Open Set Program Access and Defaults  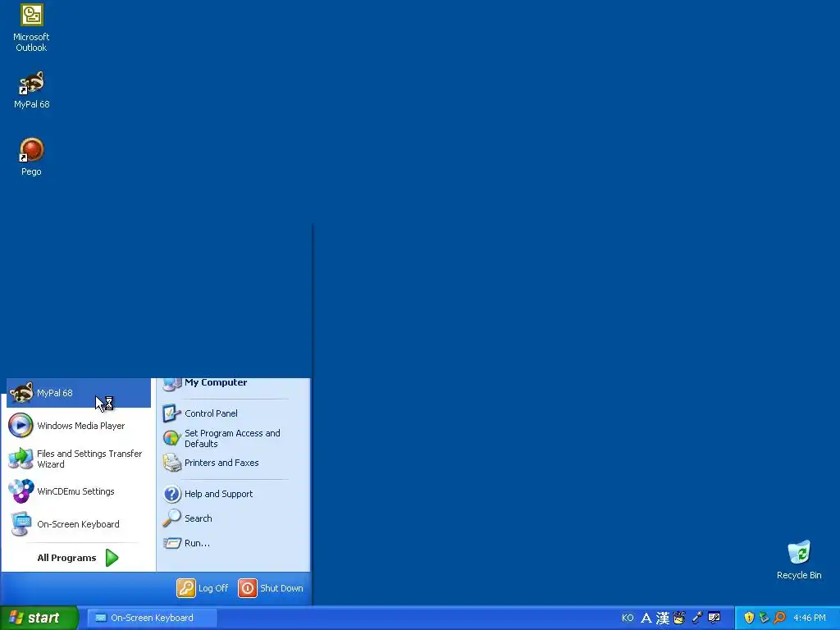233,438
